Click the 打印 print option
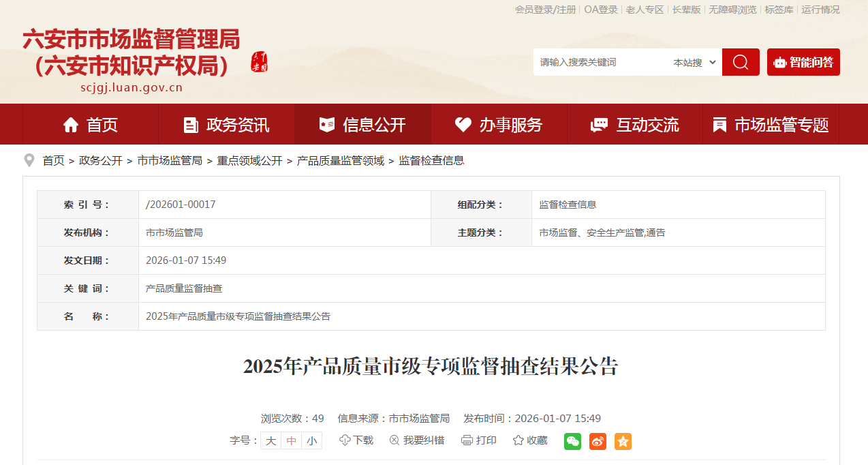This screenshot has height=465, width=868. tap(479, 440)
